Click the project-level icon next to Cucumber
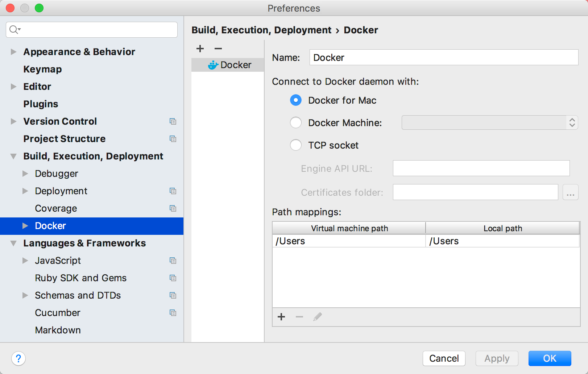This screenshot has height=374, width=588. point(173,313)
